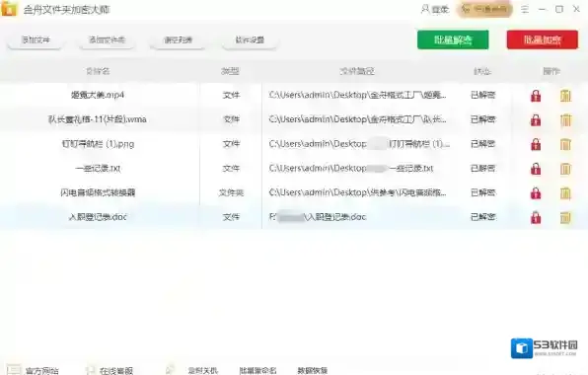Sort by the 文件名 column header
Viewport: 588px width, 375px height.
click(x=98, y=71)
